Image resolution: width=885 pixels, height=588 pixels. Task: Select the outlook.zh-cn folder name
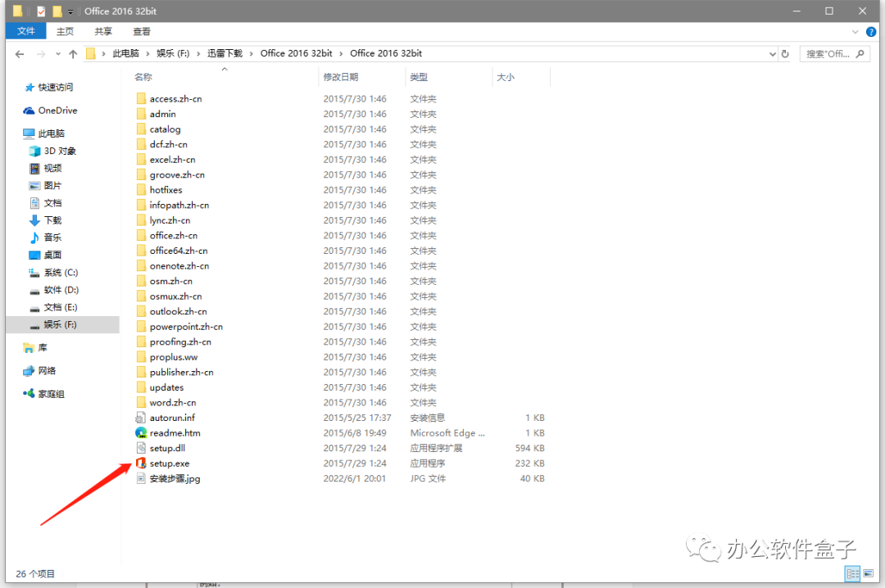[x=178, y=311]
